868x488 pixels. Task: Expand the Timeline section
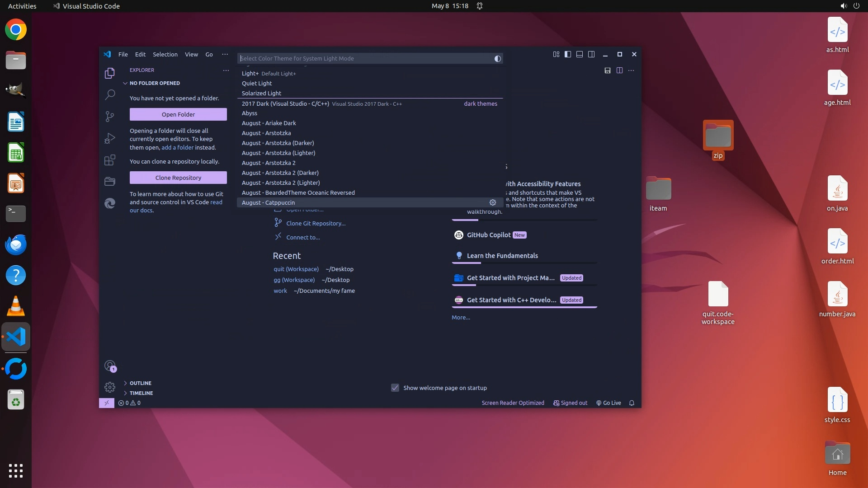[x=141, y=393]
